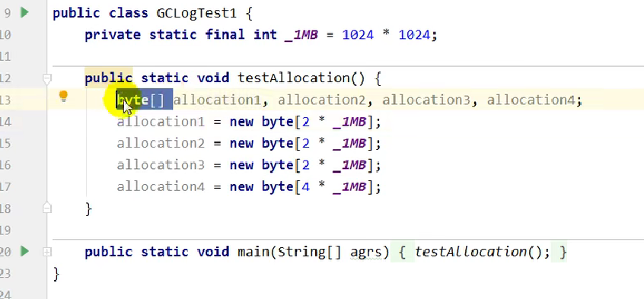Run class GCLogTest1 from gutter arrow
Image resolution: width=644 pixels, height=299 pixels.
24,13
